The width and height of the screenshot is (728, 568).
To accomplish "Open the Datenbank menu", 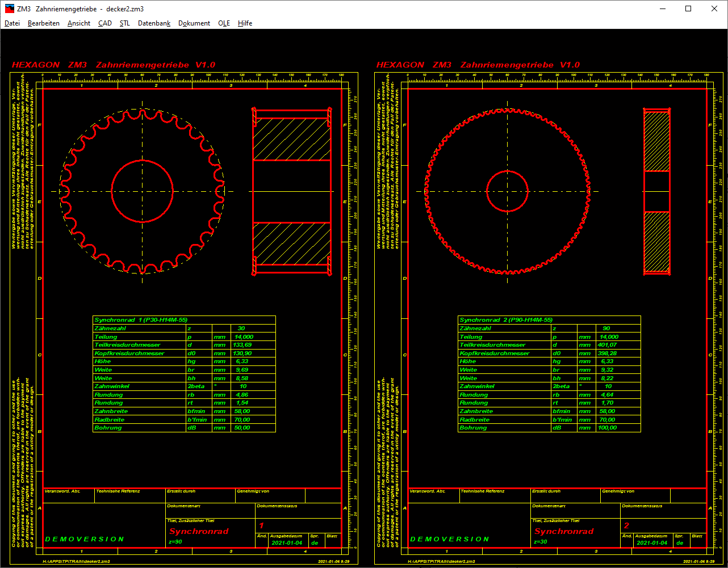I will (x=154, y=23).
